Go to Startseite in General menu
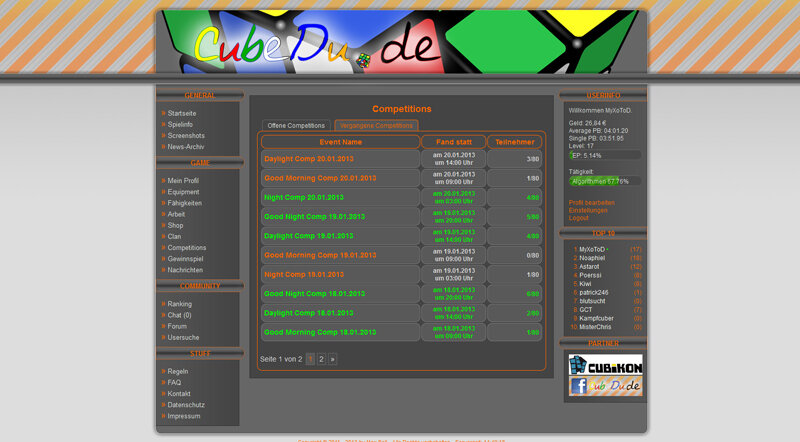The width and height of the screenshot is (800, 442). tap(182, 113)
